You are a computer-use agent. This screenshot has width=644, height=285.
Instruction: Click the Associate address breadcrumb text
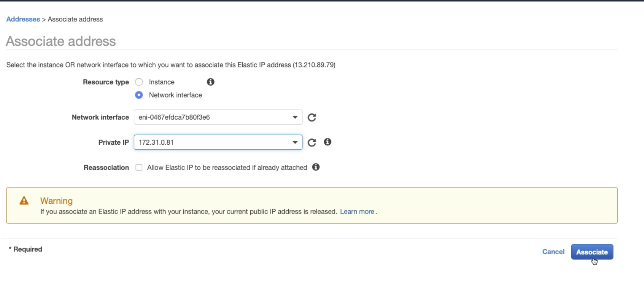(75, 19)
